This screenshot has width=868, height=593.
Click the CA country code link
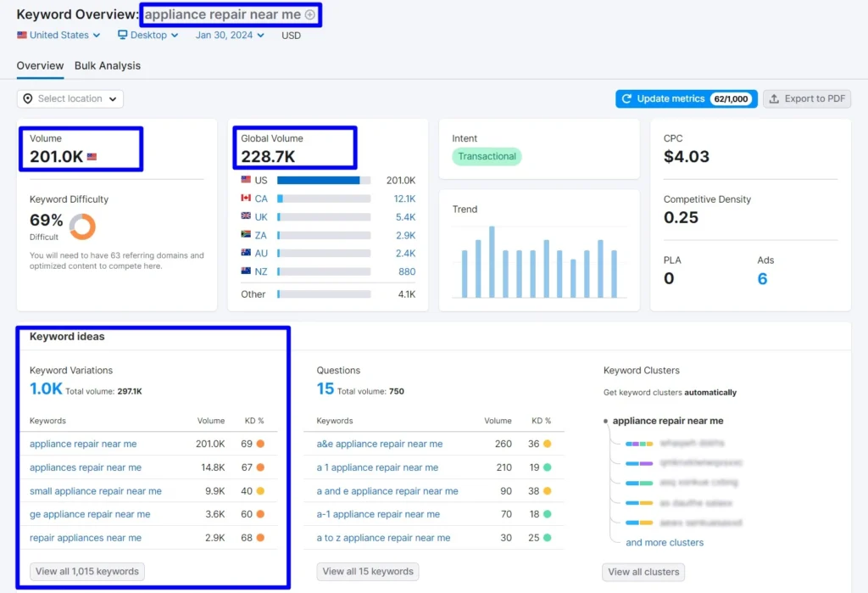(x=261, y=199)
